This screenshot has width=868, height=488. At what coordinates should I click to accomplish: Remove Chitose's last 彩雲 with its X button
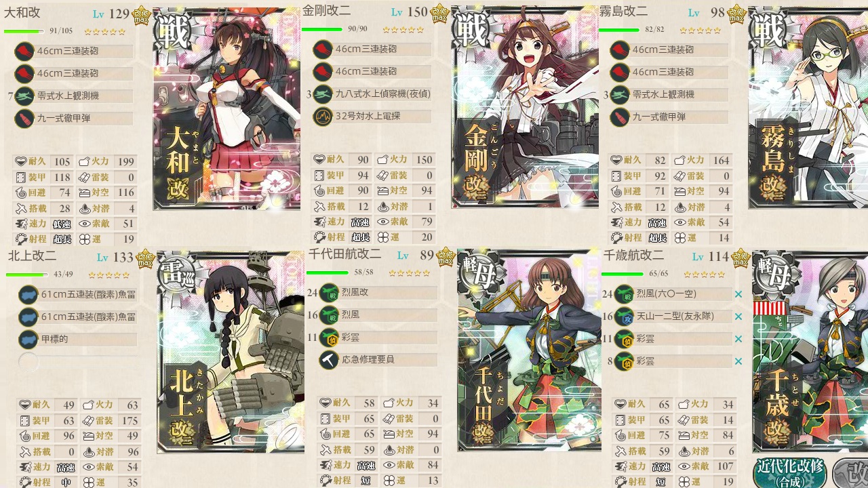click(738, 361)
